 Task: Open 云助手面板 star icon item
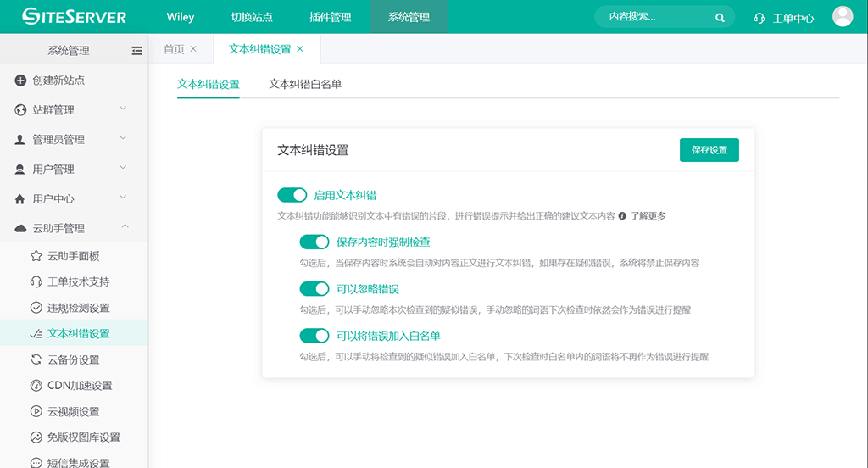(36, 256)
